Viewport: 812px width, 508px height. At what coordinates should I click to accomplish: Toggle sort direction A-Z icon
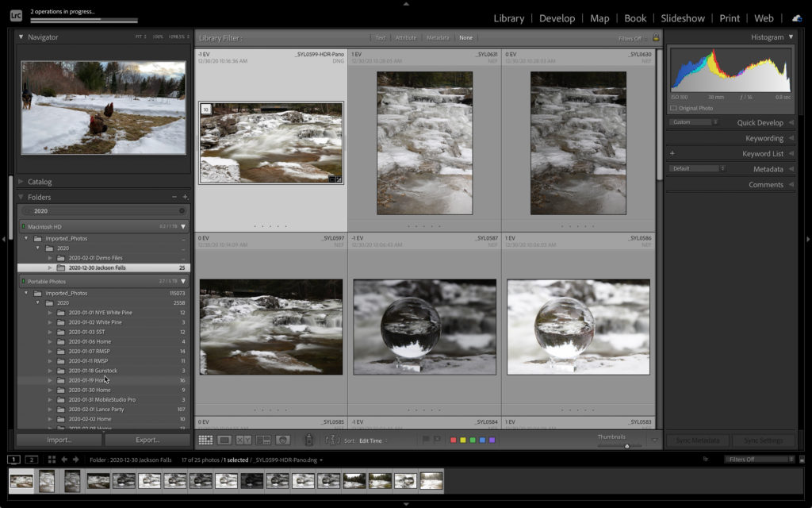pyautogui.click(x=332, y=440)
